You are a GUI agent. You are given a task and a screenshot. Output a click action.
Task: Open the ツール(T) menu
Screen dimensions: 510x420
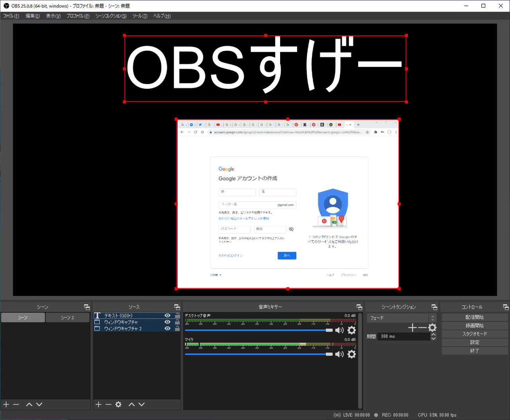140,16
